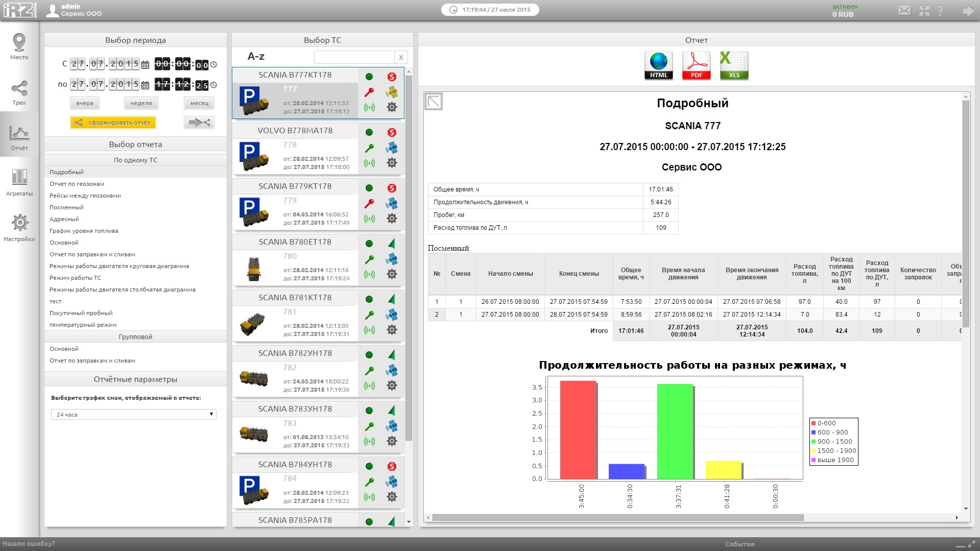Click satellite icon for VOLVO B778MA178
Image resolution: width=980 pixels, height=551 pixels.
coord(392,148)
